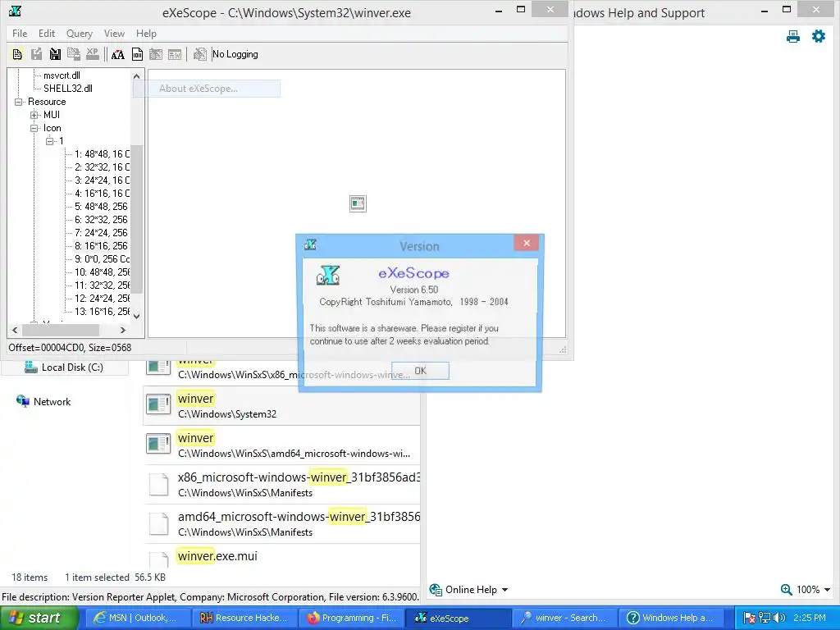Choose About eXeScope... menu entry

207,89
